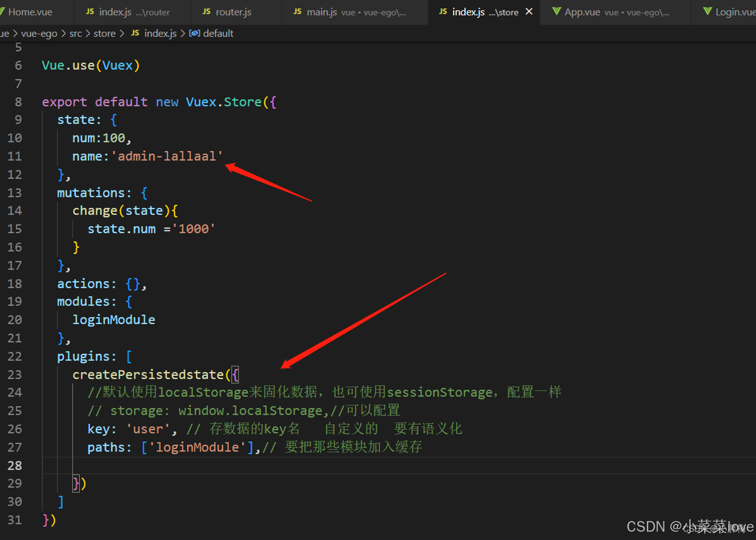Switch to the router.js tab

click(233, 12)
